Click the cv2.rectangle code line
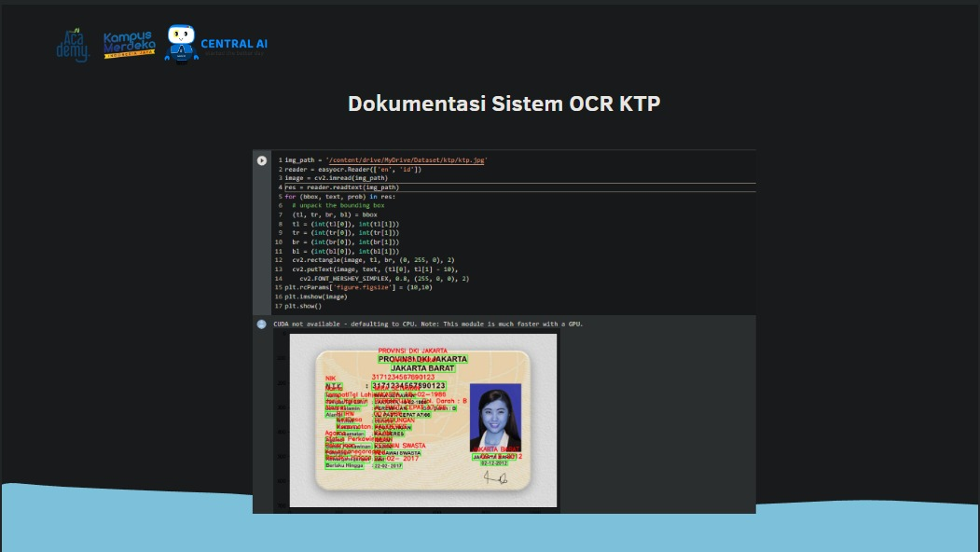Viewport: 980px width, 552px height. coord(373,260)
